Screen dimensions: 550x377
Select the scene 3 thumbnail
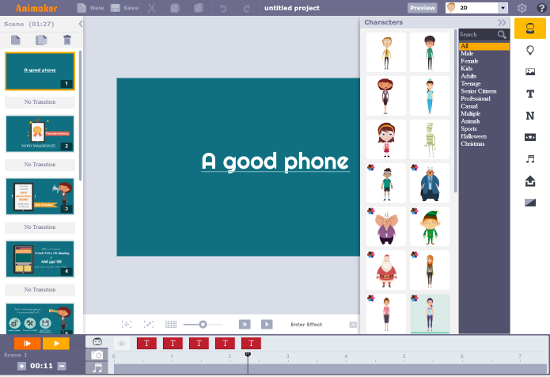pos(40,196)
